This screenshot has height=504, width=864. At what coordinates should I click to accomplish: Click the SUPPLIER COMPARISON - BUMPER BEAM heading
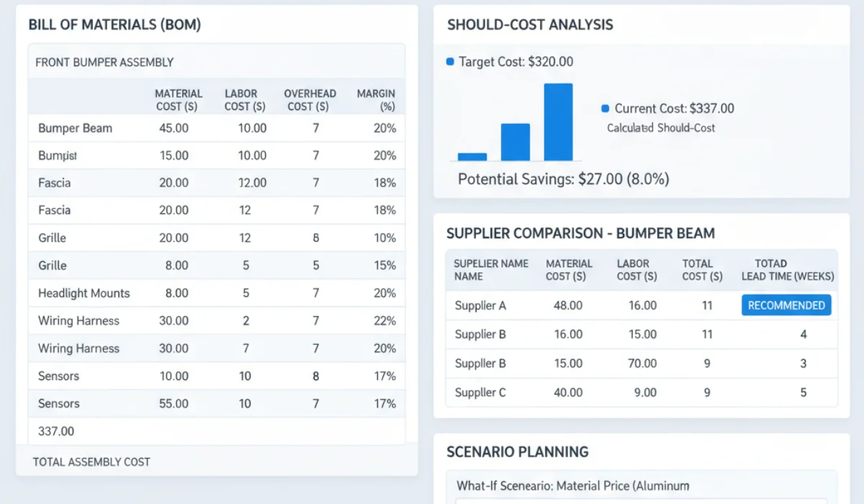[x=580, y=234]
